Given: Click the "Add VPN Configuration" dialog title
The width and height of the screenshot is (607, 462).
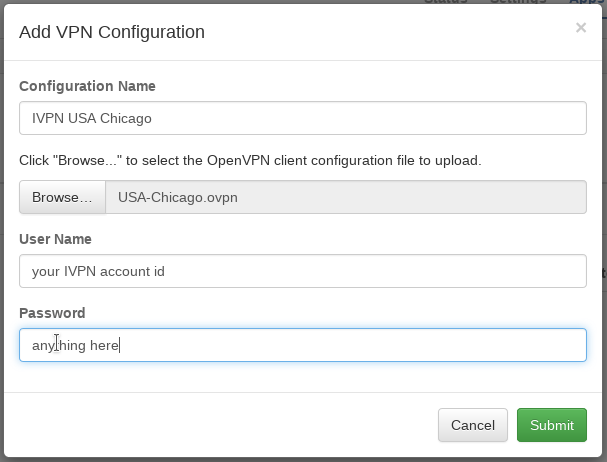Looking at the screenshot, I should pos(112,32).
